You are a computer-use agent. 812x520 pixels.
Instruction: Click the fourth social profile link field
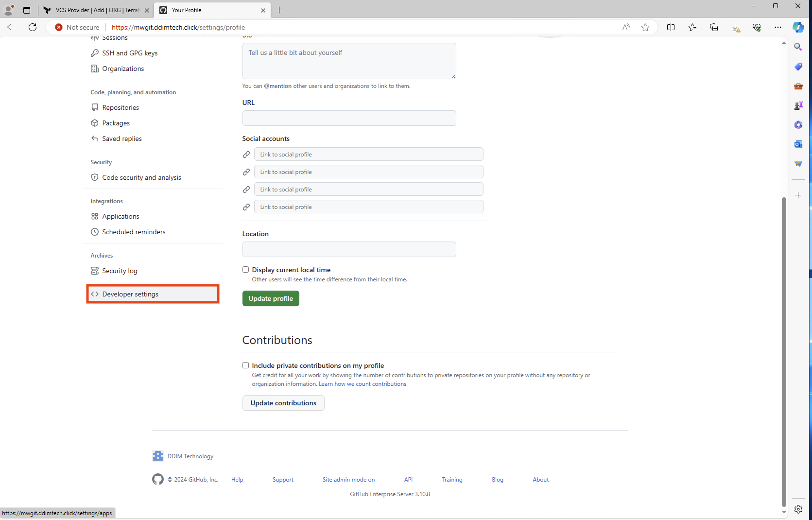pyautogui.click(x=368, y=207)
